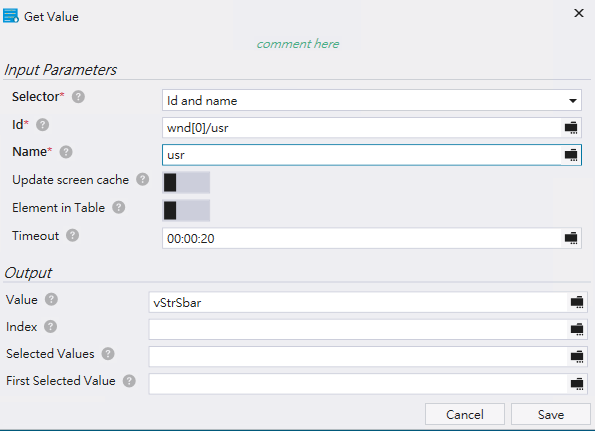Show help for Timeout

(72, 236)
